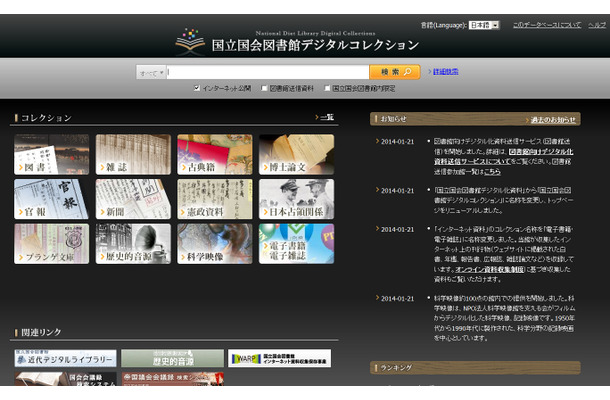Open the 過去のお知らせ link
Screen dimensions: 610x400
553,120
